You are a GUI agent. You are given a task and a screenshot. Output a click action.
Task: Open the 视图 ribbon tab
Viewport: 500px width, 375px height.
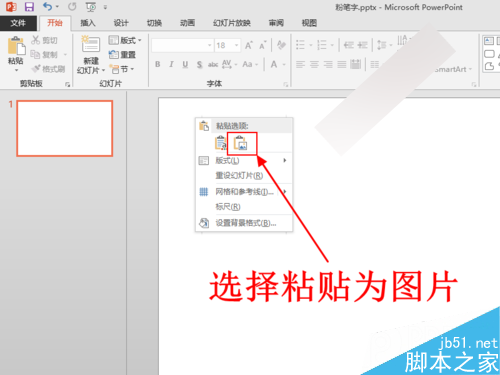[309, 23]
